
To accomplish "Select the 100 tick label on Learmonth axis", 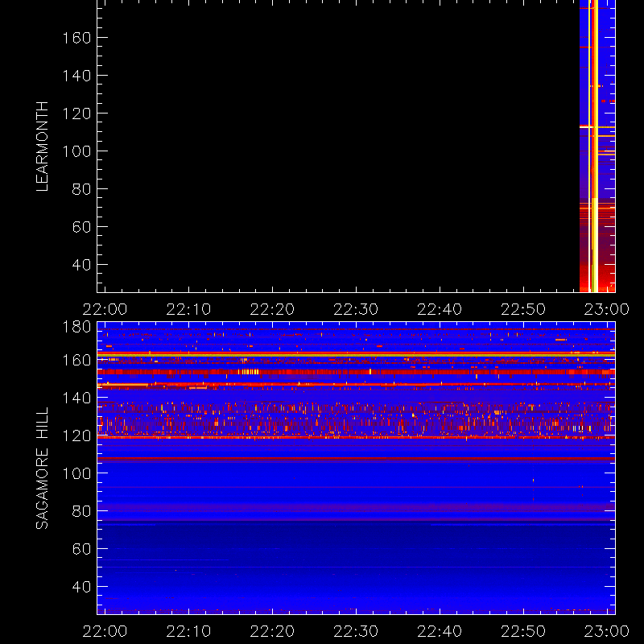I will 76,151.
